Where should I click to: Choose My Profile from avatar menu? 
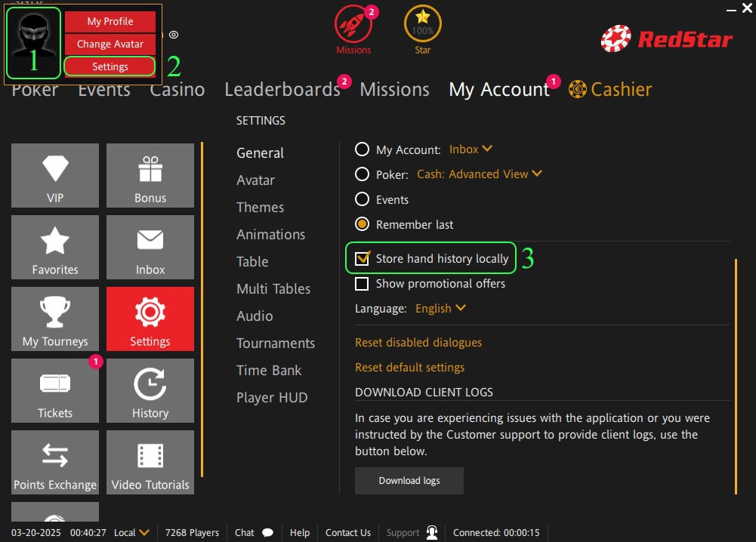(x=110, y=21)
